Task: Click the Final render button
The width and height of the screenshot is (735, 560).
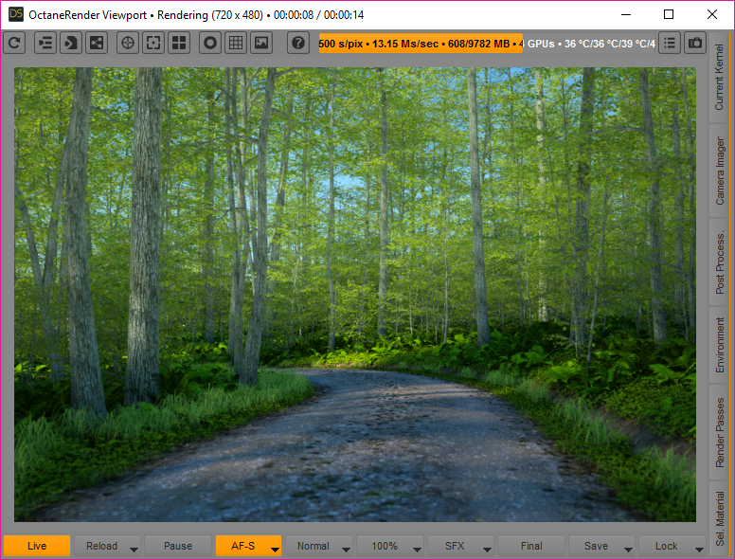Action: point(531,546)
